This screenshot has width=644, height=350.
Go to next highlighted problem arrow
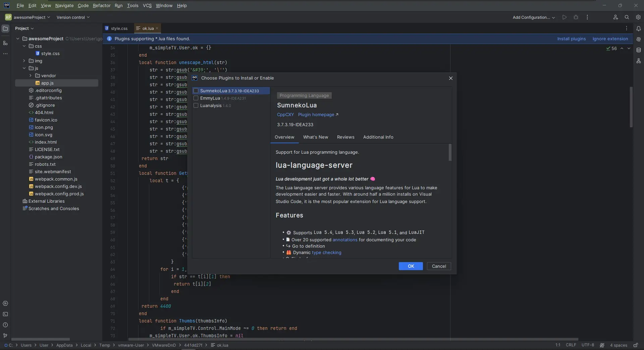[x=629, y=48]
